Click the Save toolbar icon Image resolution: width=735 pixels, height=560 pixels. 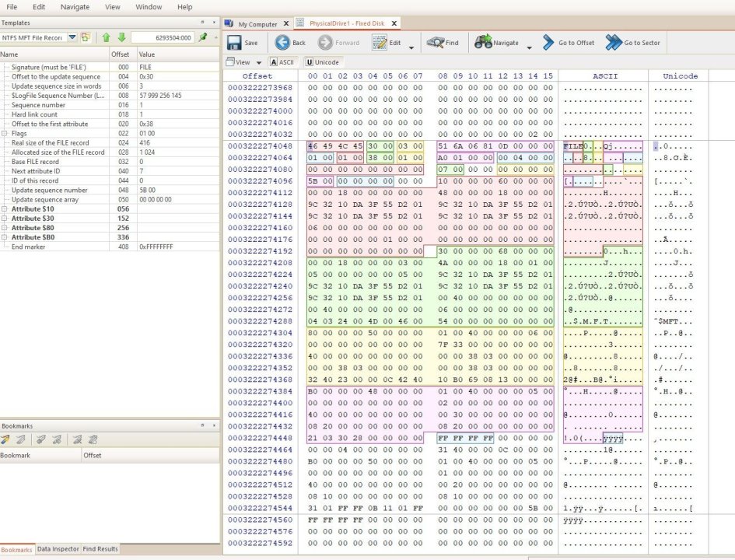pos(234,43)
